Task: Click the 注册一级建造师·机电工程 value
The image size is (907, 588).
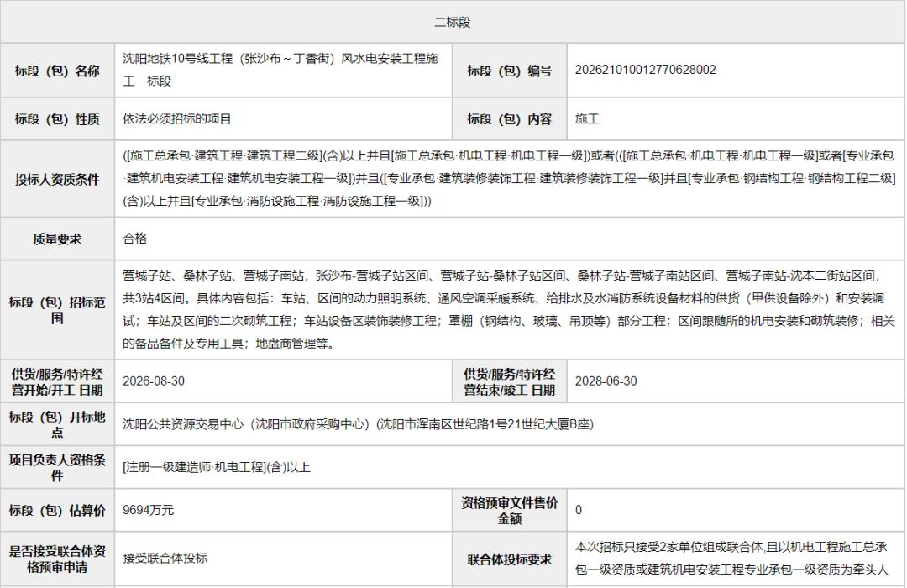Action: [217, 467]
